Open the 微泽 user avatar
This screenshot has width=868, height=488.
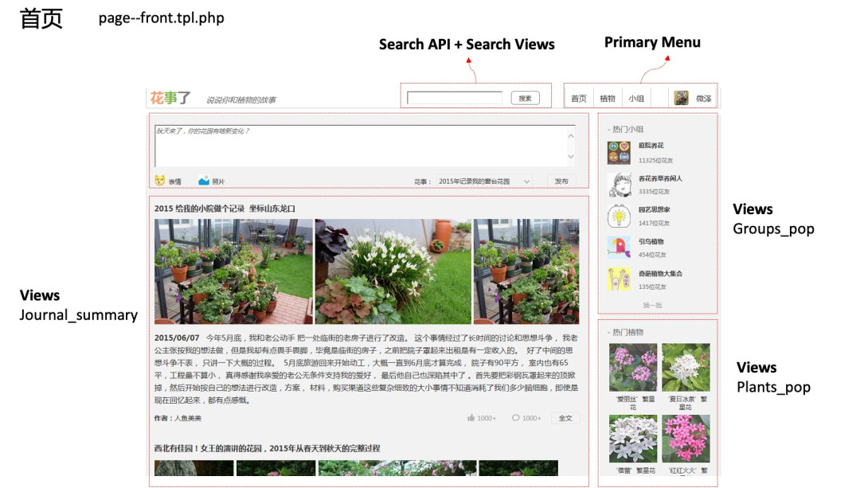tap(681, 98)
